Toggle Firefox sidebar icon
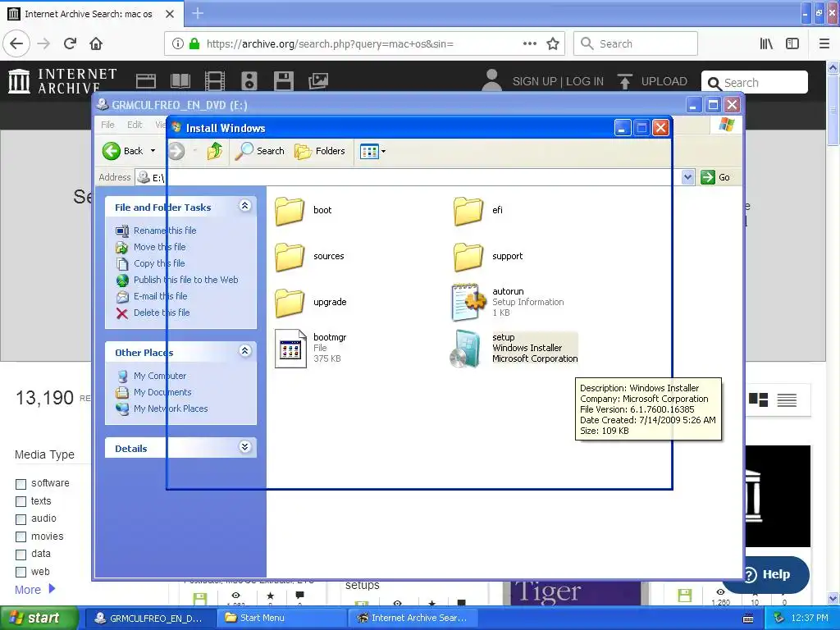 coord(792,44)
